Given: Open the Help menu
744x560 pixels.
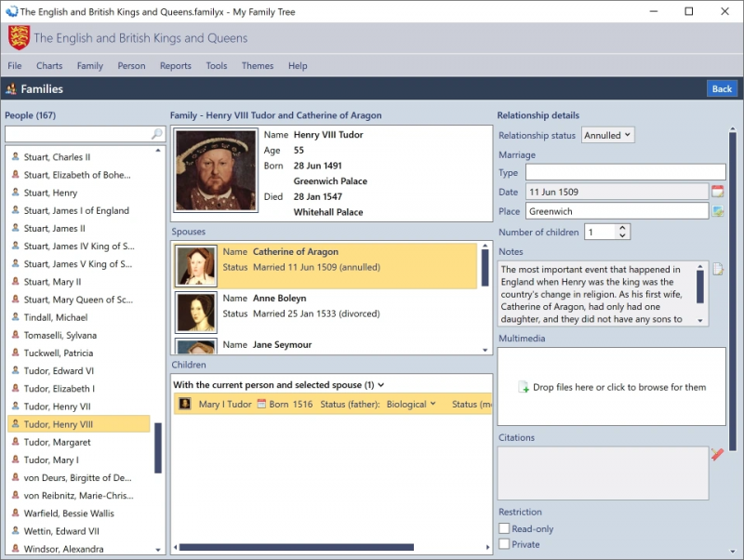Looking at the screenshot, I should pos(298,65).
